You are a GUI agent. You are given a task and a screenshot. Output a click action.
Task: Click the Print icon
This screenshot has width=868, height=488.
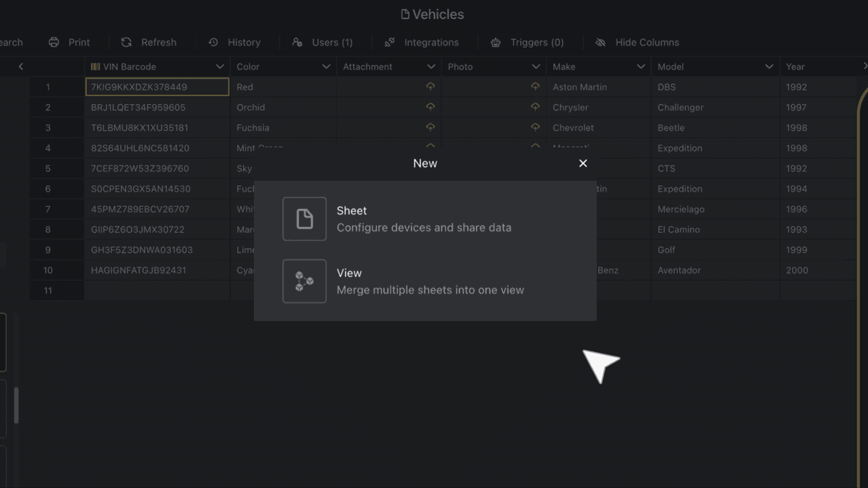[54, 42]
